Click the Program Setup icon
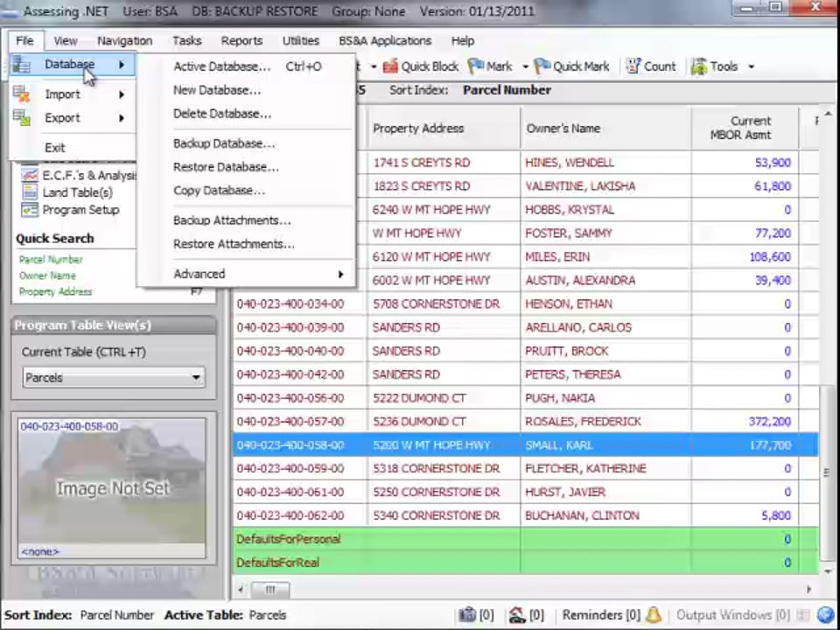This screenshot has height=630, width=840. tap(29, 210)
